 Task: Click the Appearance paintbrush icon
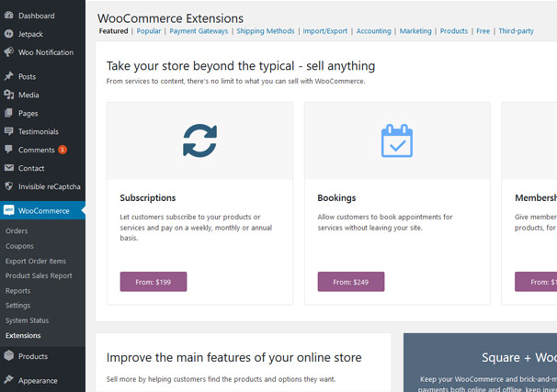click(9, 380)
